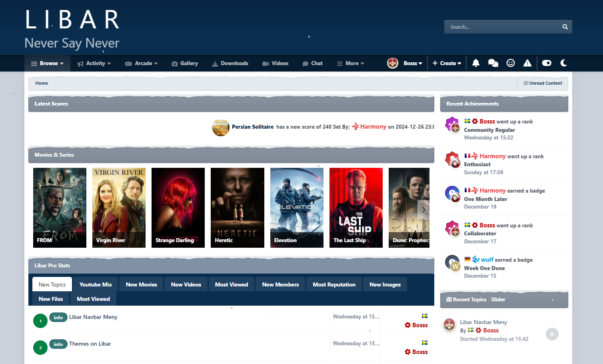Open the Heretic poster

click(238, 208)
